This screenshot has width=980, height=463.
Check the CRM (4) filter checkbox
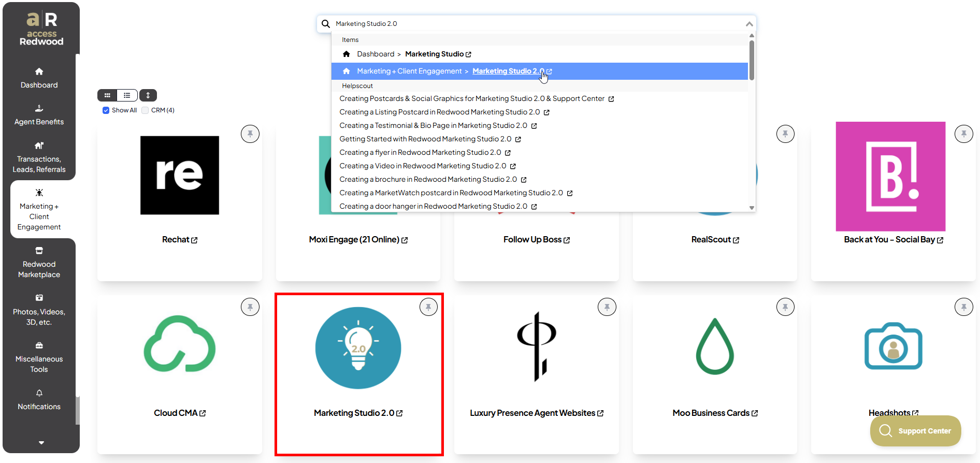[145, 110]
